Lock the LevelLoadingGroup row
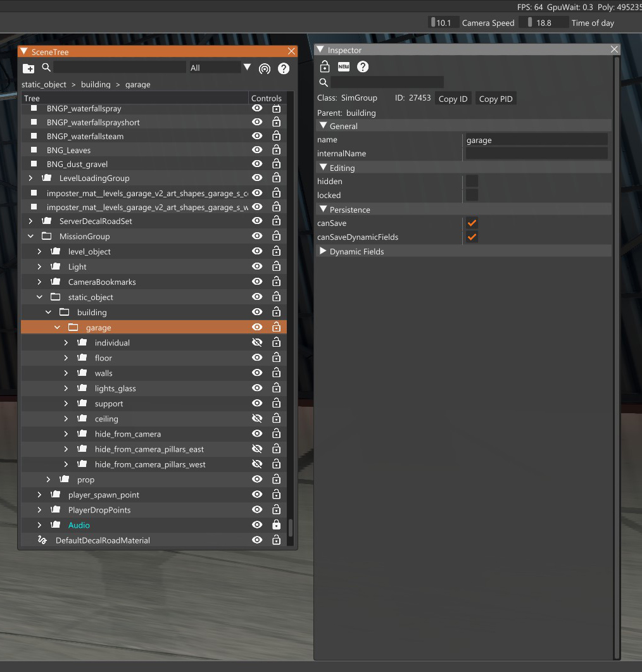Image resolution: width=642 pixels, height=672 pixels. [x=276, y=177]
